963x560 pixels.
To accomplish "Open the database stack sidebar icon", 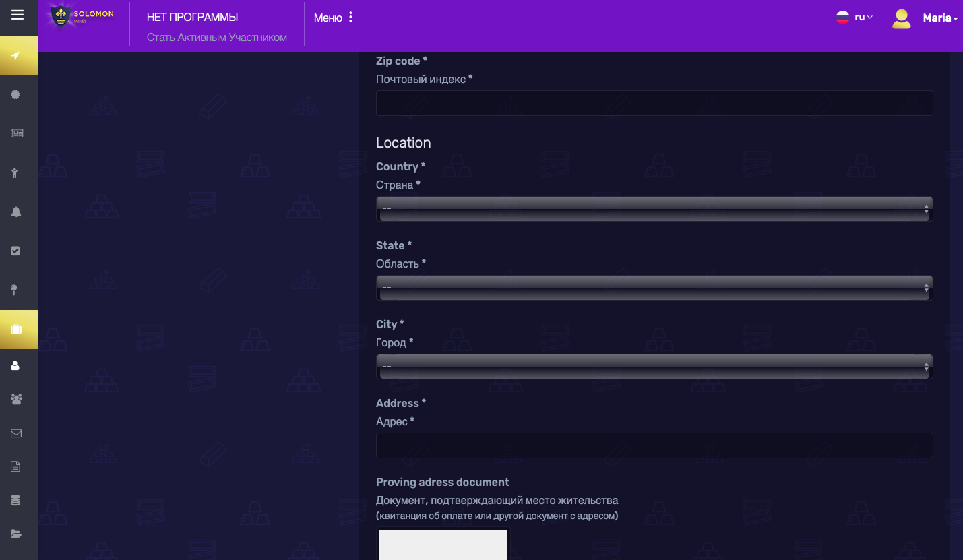I will click(16, 500).
